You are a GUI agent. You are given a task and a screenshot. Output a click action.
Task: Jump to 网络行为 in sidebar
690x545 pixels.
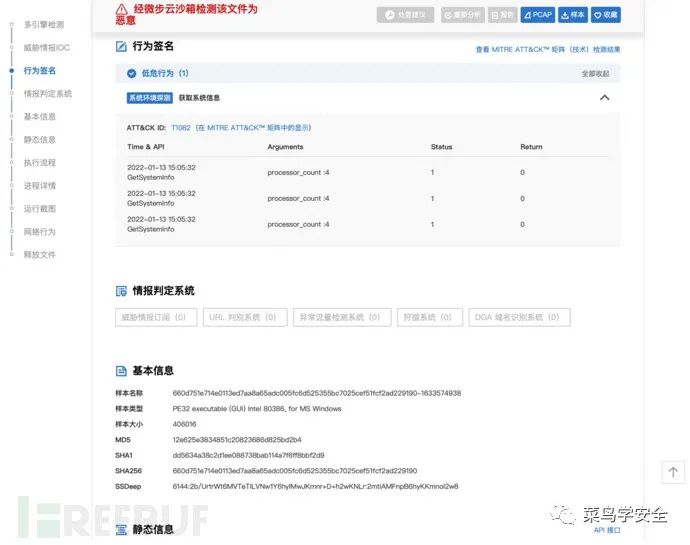pyautogui.click(x=40, y=232)
